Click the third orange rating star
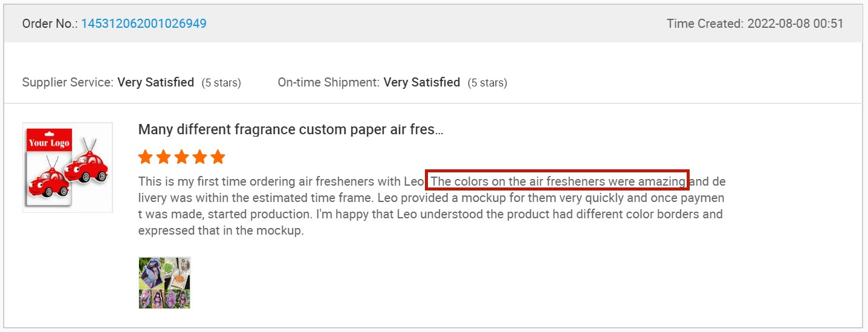The width and height of the screenshot is (868, 332). pyautogui.click(x=181, y=158)
